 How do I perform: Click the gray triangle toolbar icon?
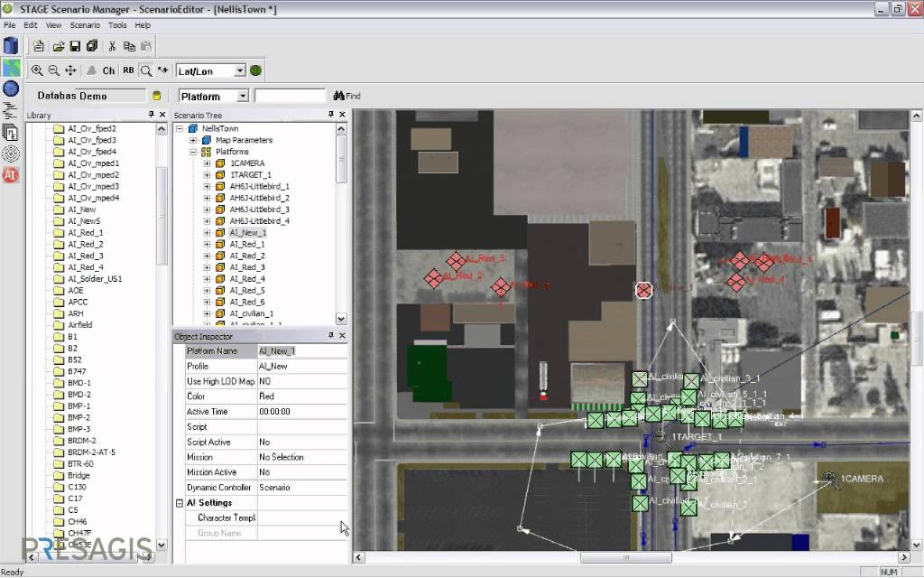pyautogui.click(x=91, y=70)
